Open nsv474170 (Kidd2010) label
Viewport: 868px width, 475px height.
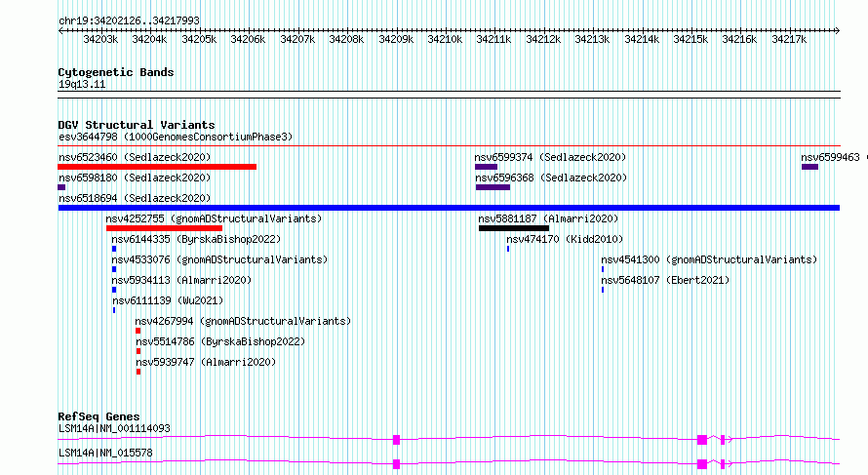pos(565,239)
